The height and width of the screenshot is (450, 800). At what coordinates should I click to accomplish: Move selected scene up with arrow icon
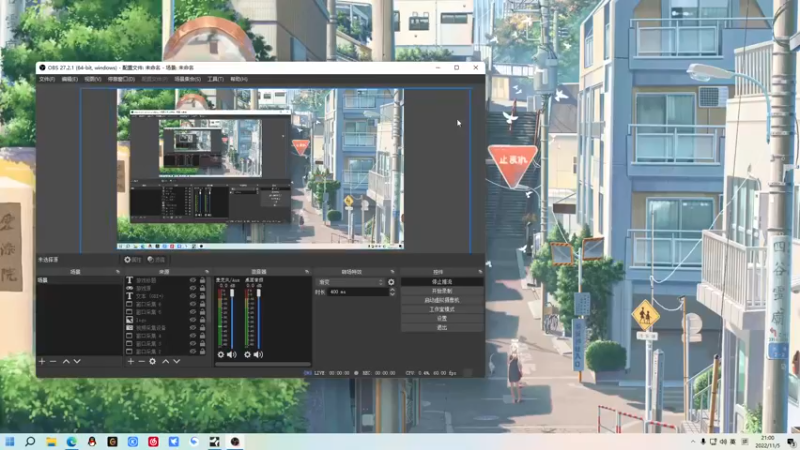pyautogui.click(x=66, y=361)
